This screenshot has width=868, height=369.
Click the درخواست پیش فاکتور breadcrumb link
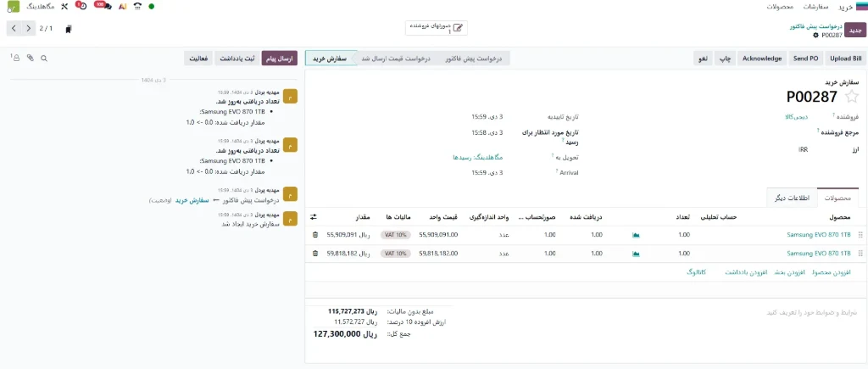point(815,26)
